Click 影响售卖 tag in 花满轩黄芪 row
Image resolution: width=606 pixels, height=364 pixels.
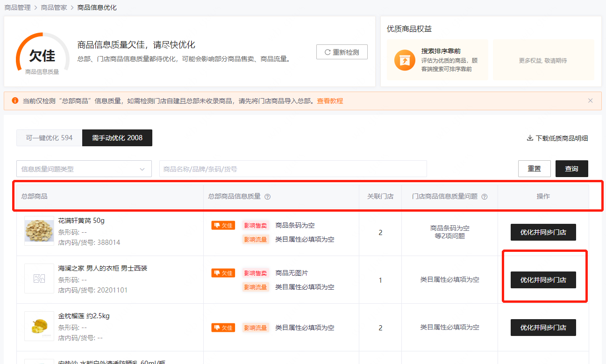click(x=256, y=225)
